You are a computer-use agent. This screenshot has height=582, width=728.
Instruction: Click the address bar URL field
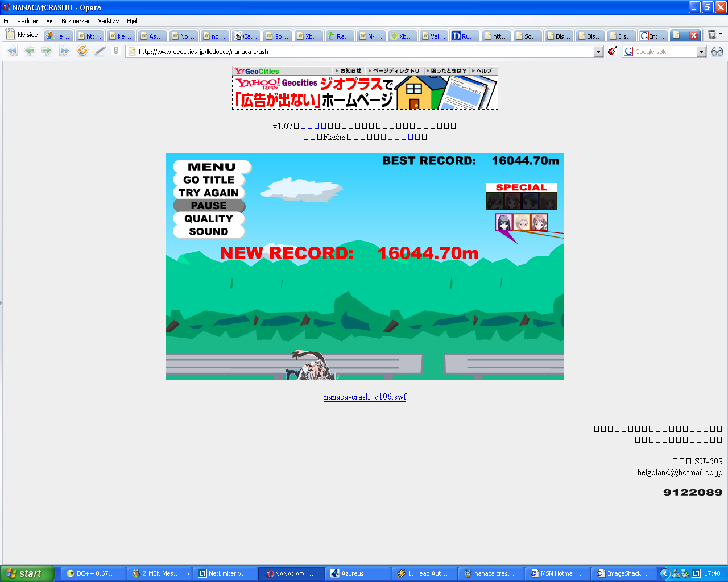(364, 52)
